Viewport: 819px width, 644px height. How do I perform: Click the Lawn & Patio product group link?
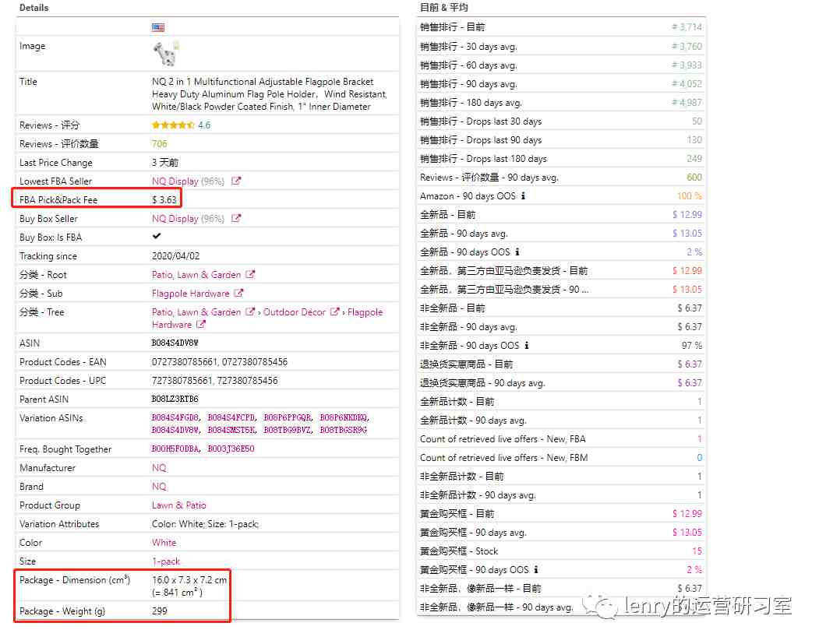pos(179,505)
